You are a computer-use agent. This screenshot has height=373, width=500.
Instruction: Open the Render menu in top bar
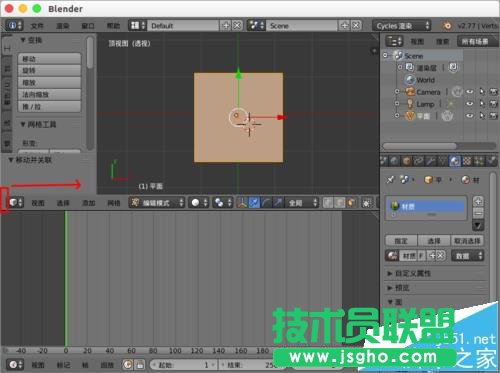[x=62, y=26]
